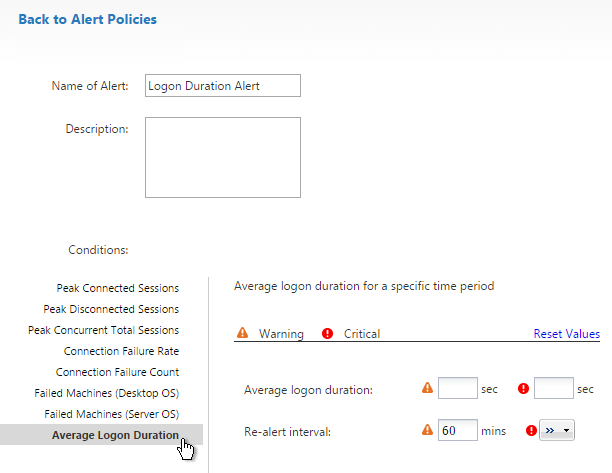This screenshot has width=612, height=473.
Task: Click into the Description text area
Action: (x=223, y=157)
